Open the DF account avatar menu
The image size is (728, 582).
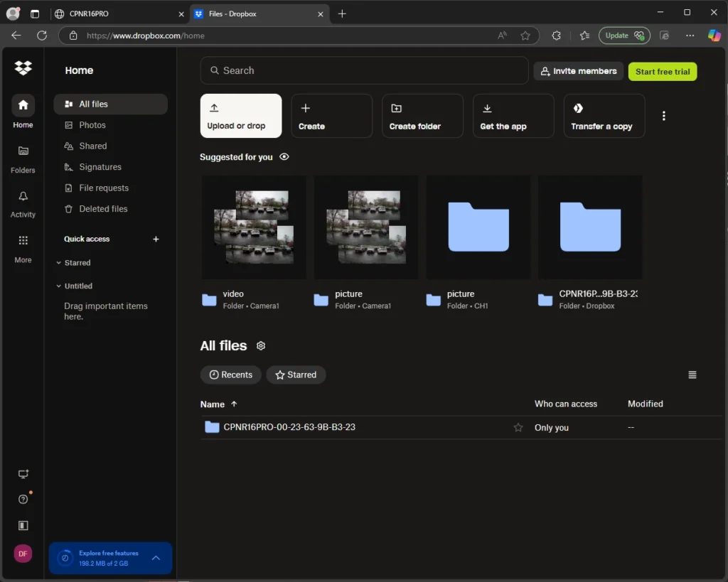click(x=23, y=554)
